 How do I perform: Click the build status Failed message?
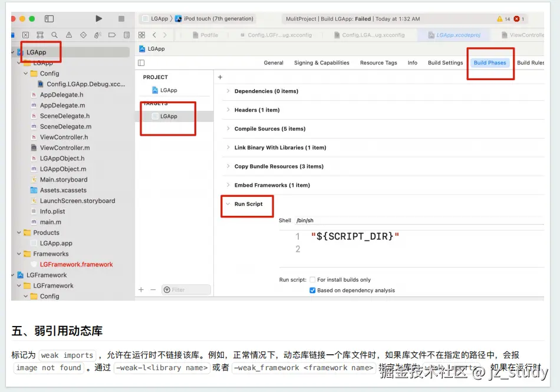[353, 18]
